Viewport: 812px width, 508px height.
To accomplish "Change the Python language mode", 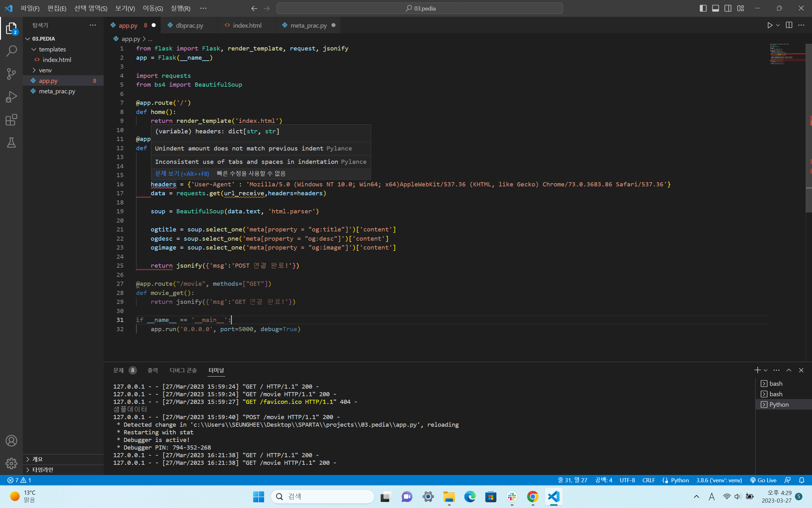I will coord(680,480).
